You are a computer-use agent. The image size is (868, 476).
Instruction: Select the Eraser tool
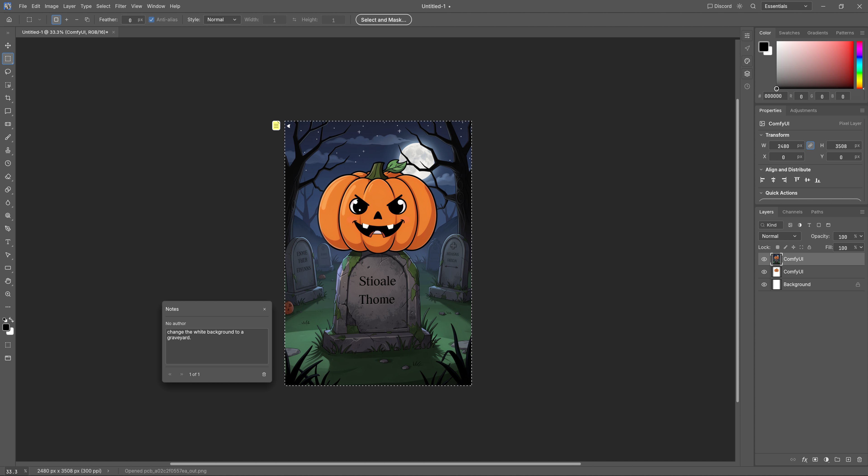[x=8, y=176]
